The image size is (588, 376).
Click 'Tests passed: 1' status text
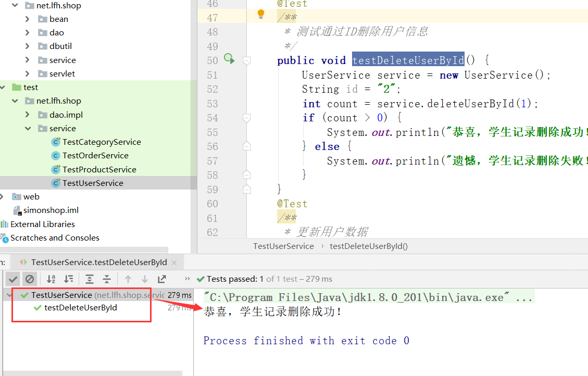click(235, 279)
